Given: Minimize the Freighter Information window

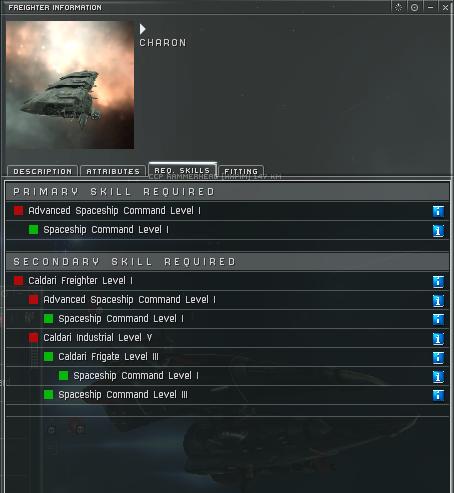Looking at the screenshot, I should pyautogui.click(x=430, y=7).
